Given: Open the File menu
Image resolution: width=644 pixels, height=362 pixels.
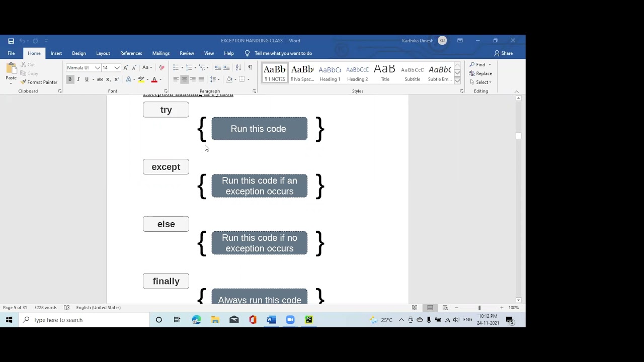Looking at the screenshot, I should tap(11, 53).
